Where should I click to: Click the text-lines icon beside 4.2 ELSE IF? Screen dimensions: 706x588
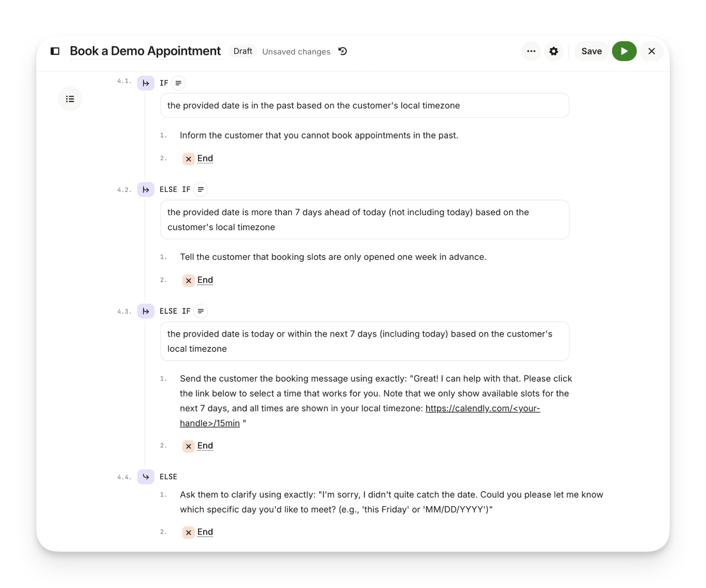201,190
